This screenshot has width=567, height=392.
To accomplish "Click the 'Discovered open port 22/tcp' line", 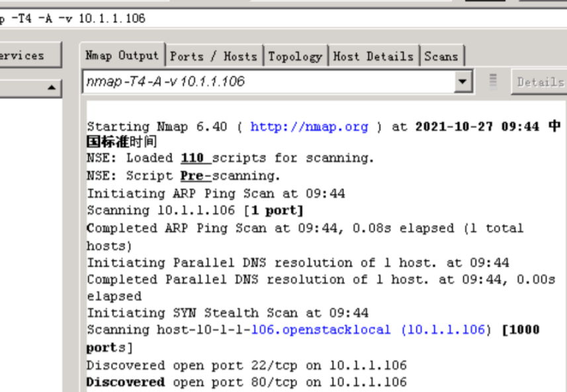I will (247, 366).
